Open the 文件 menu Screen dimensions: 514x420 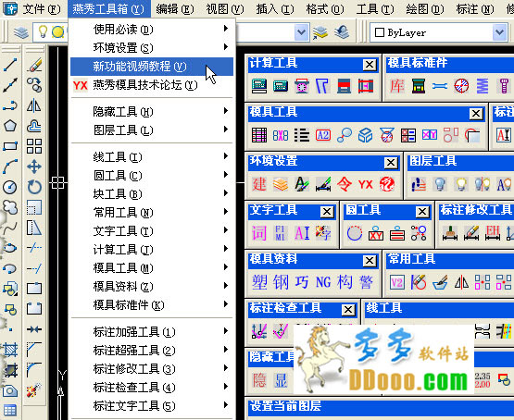tap(42, 9)
